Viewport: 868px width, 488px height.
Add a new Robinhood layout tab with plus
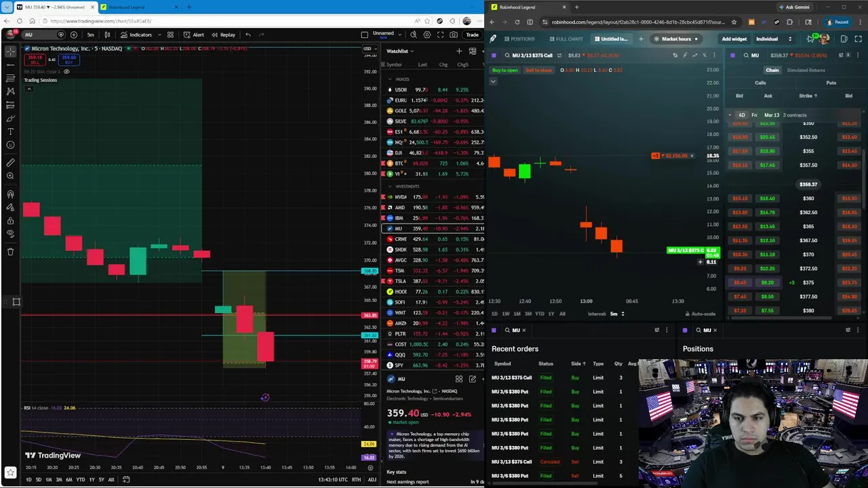(x=641, y=39)
